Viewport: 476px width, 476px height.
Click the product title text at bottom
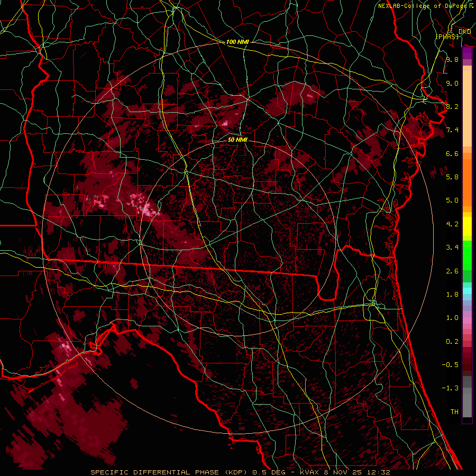click(x=240, y=472)
